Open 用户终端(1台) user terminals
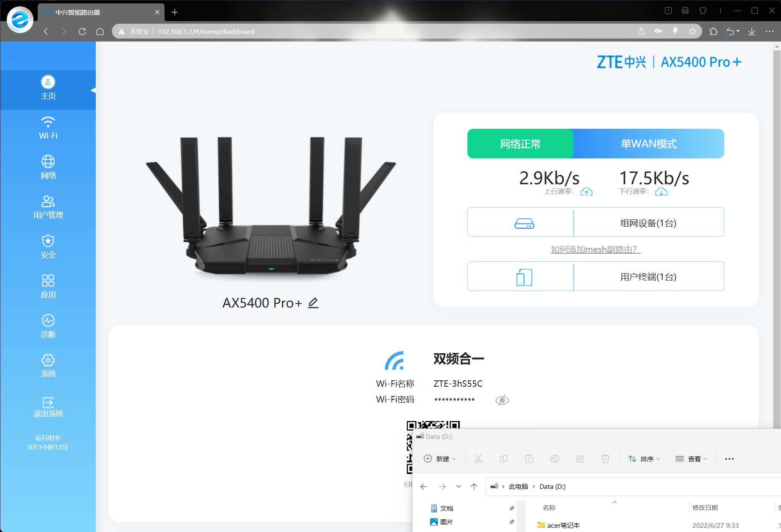Image resolution: width=781 pixels, height=532 pixels. point(648,277)
